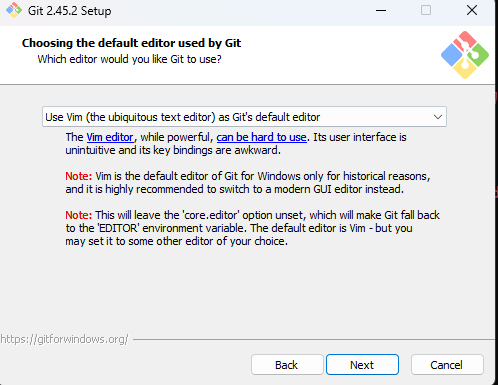
Task: Click the note about 'core.editor' option unset
Action: 252,228
